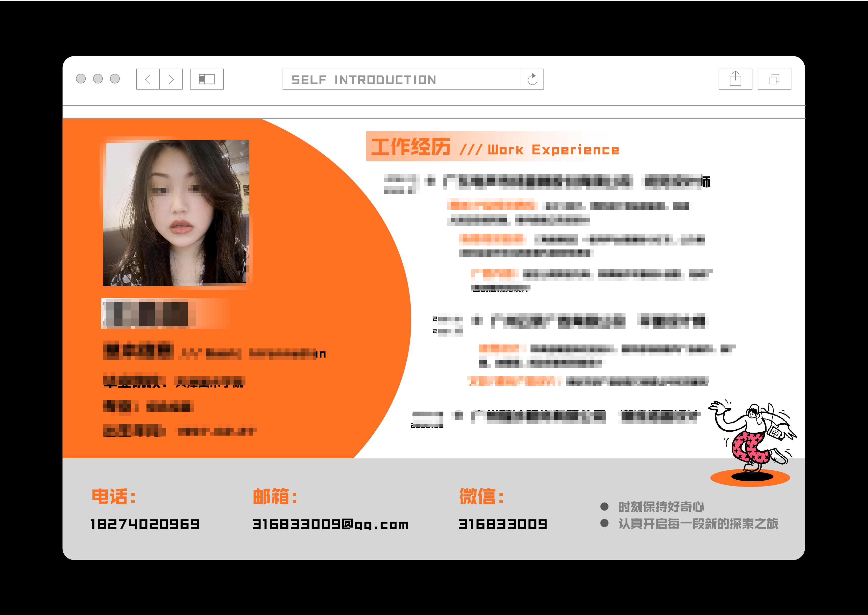
Task: Click the bullet before 时刻保持好奇心
Action: click(x=604, y=507)
